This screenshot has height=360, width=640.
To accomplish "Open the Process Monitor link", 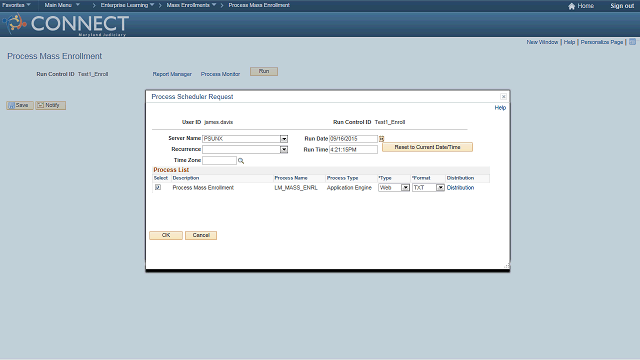I will coord(220,74).
